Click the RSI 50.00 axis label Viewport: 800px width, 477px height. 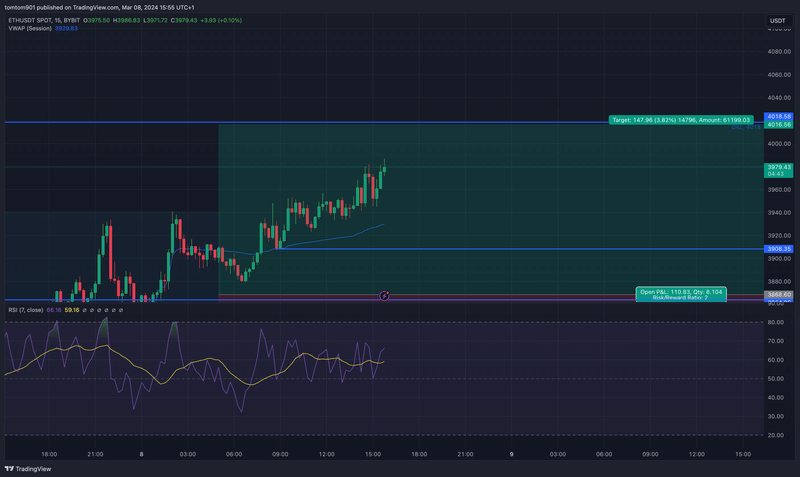tap(776, 379)
